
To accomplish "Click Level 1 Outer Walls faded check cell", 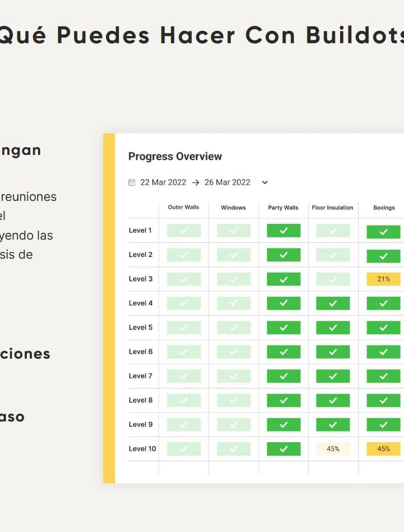I will [x=184, y=231].
